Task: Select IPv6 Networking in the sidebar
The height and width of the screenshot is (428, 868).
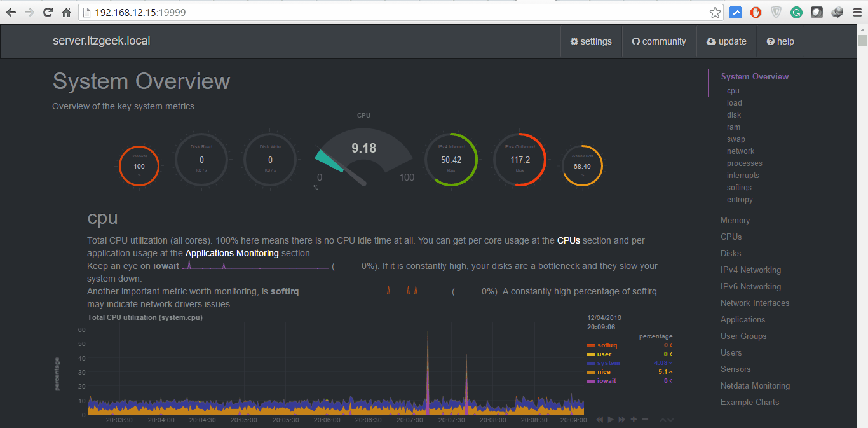Action: click(750, 286)
